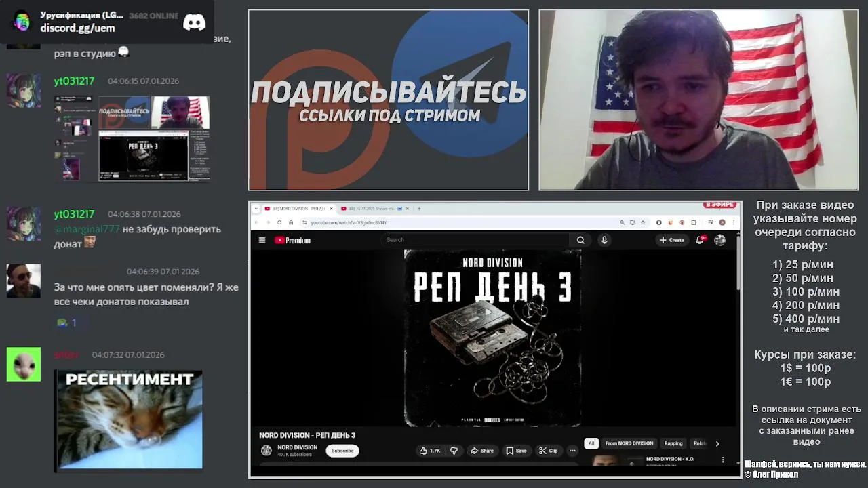Screen dimensions: 868x488
Task: Open yt031217's avatar on the 04:06:15 message
Action: [24, 91]
